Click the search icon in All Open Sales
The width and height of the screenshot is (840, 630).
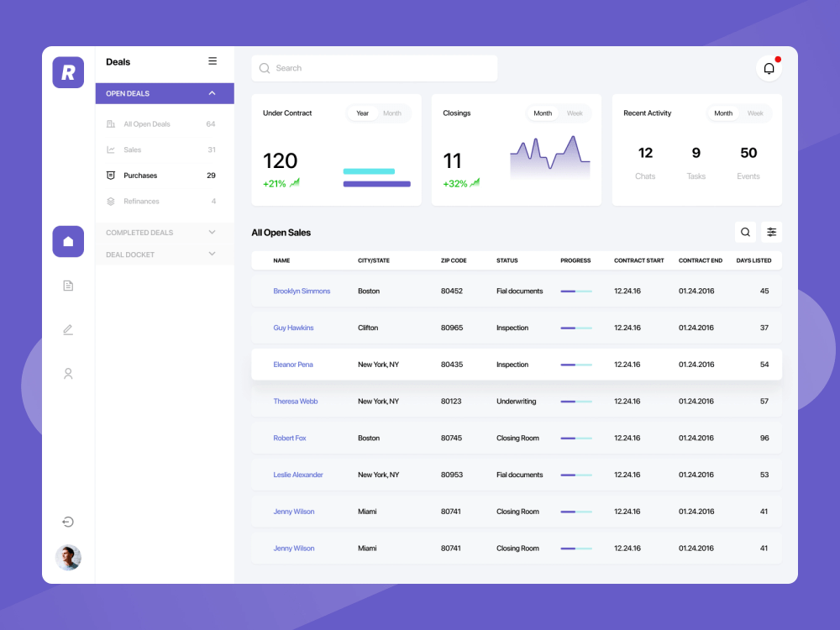tap(745, 232)
